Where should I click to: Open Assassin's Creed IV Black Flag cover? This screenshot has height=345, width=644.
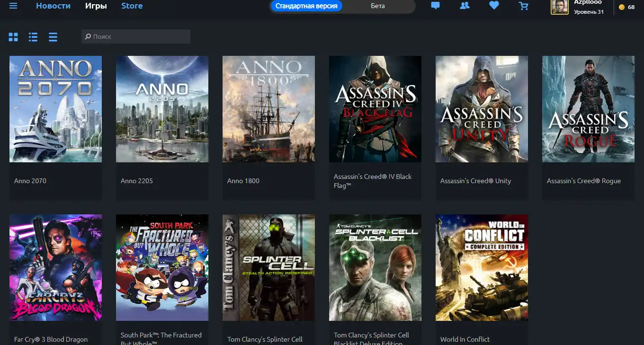375,109
